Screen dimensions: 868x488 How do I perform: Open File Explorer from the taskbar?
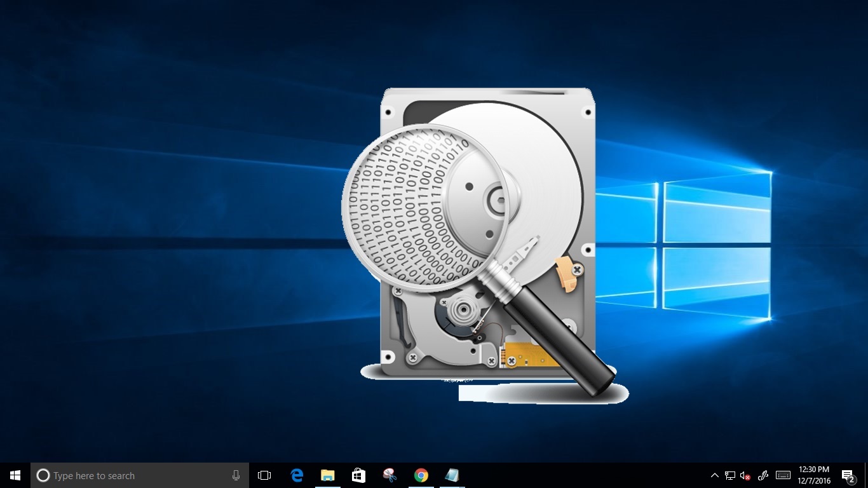coord(328,475)
